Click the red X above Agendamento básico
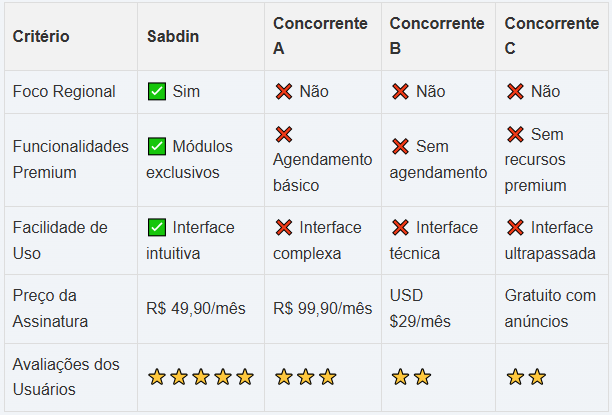The height and width of the screenshot is (415, 612). click(284, 134)
